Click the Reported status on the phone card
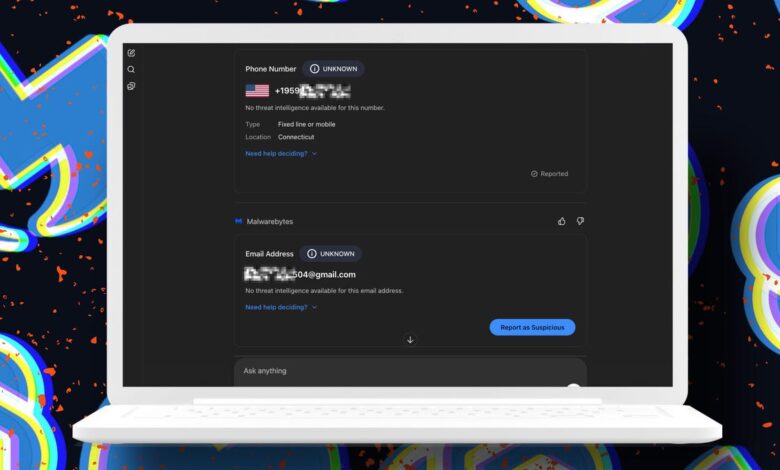The height and width of the screenshot is (470, 780). click(549, 174)
